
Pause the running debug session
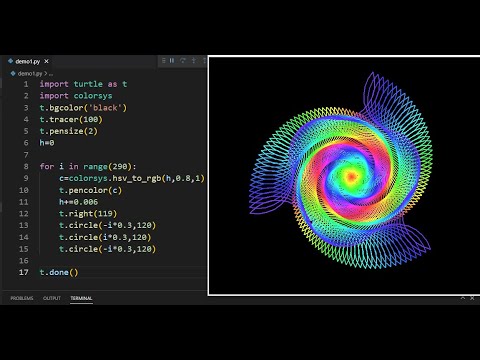(172, 61)
